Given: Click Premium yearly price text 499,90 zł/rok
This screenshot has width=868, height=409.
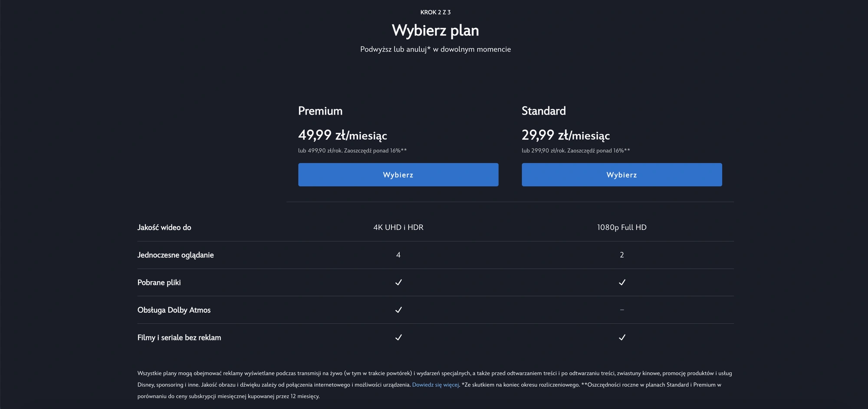Looking at the screenshot, I should [325, 151].
